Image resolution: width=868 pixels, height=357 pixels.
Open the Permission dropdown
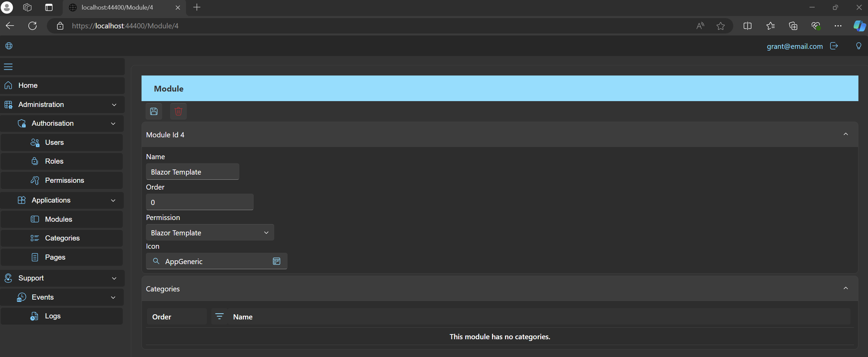coord(210,233)
